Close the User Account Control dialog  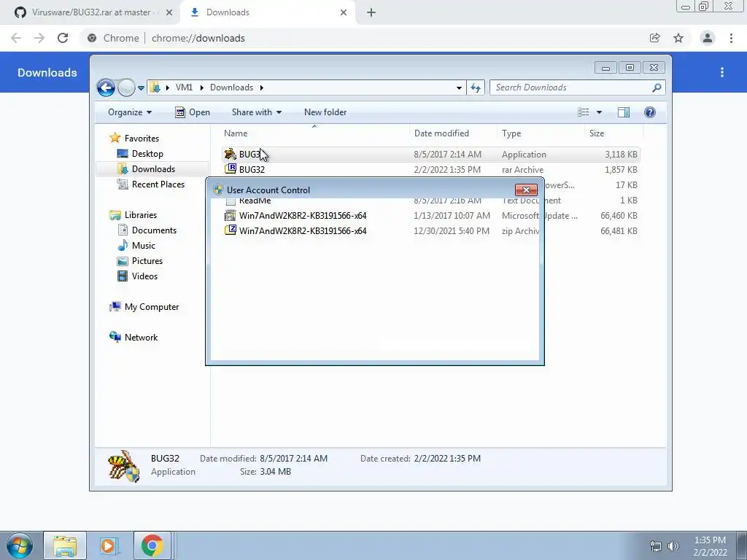click(x=526, y=190)
